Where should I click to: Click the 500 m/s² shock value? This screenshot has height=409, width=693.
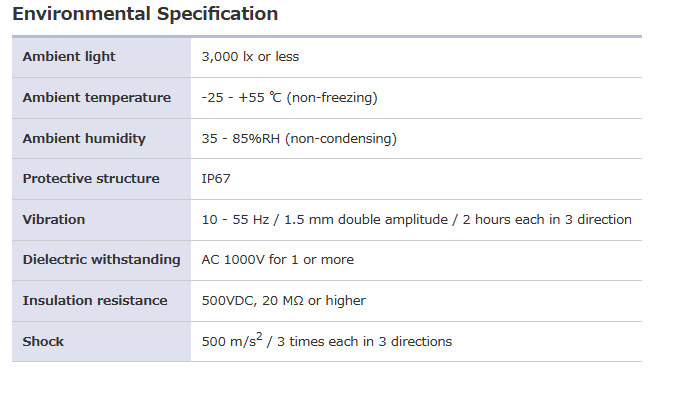pos(326,342)
